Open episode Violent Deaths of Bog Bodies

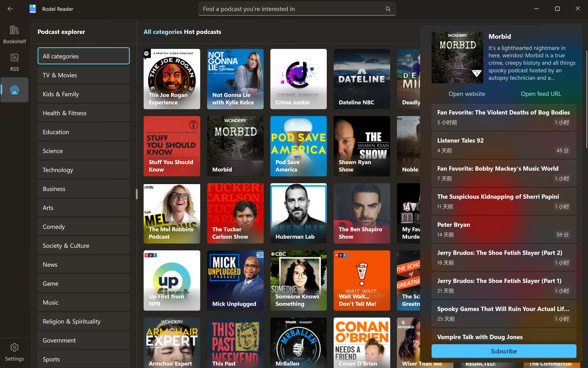click(x=504, y=117)
